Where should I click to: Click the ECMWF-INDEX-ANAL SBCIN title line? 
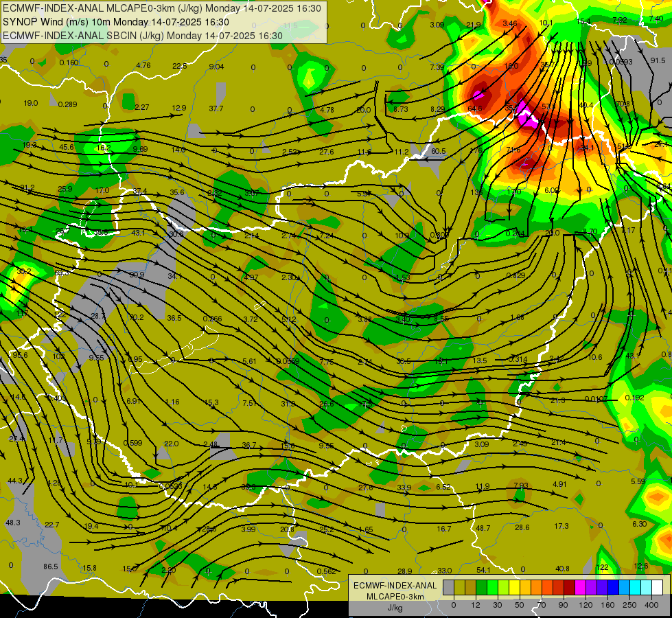pyautogui.click(x=143, y=36)
